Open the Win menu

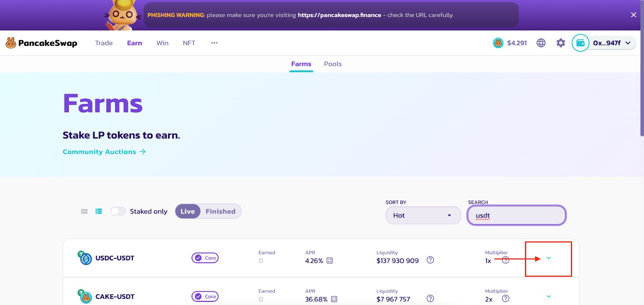click(163, 43)
